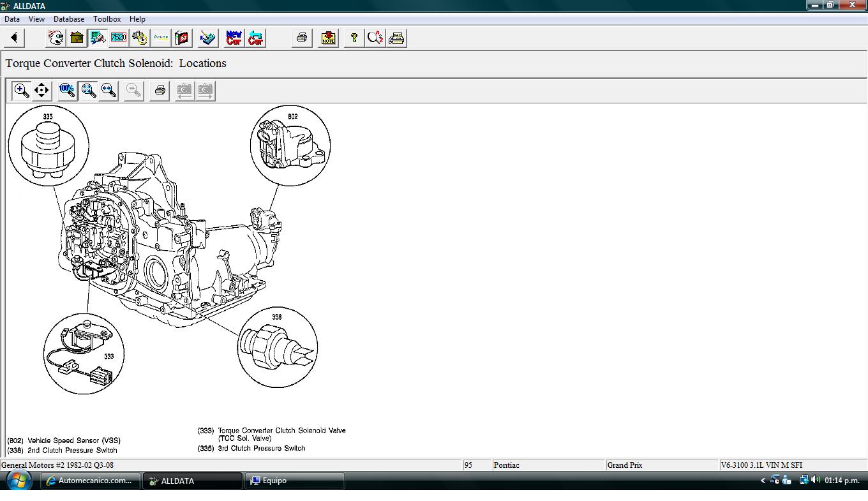Click the year 95 status field

click(477, 465)
